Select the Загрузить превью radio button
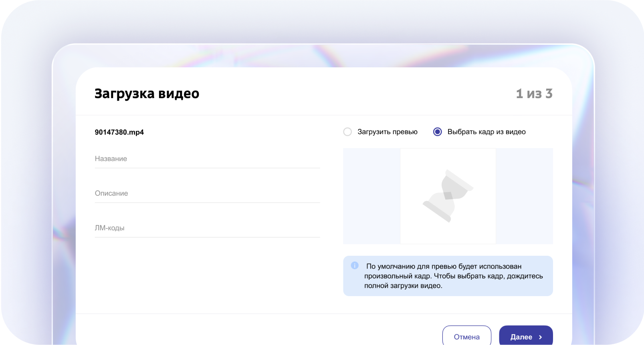The image size is (644, 345). [x=347, y=132]
